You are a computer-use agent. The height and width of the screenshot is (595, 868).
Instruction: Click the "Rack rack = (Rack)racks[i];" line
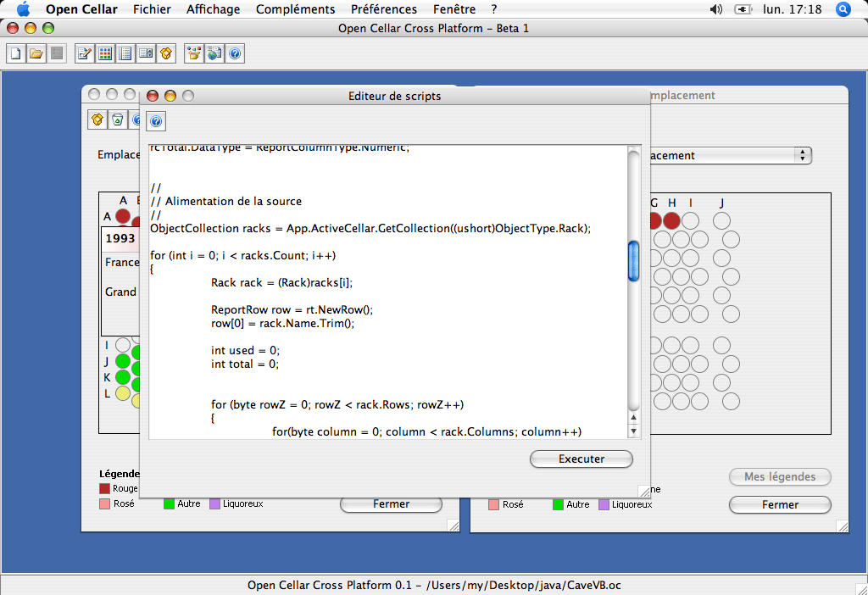tap(281, 283)
